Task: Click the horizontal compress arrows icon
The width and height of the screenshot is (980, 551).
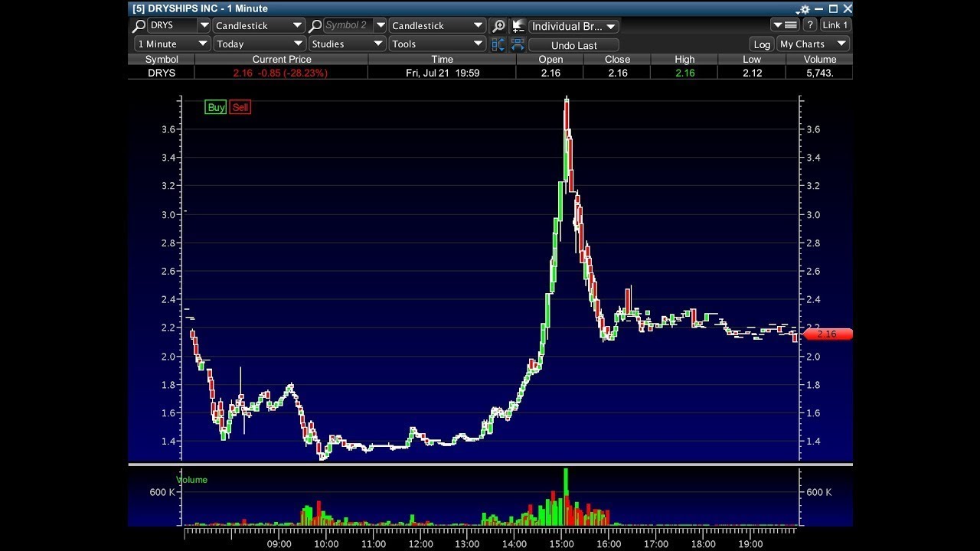Action: click(x=518, y=44)
